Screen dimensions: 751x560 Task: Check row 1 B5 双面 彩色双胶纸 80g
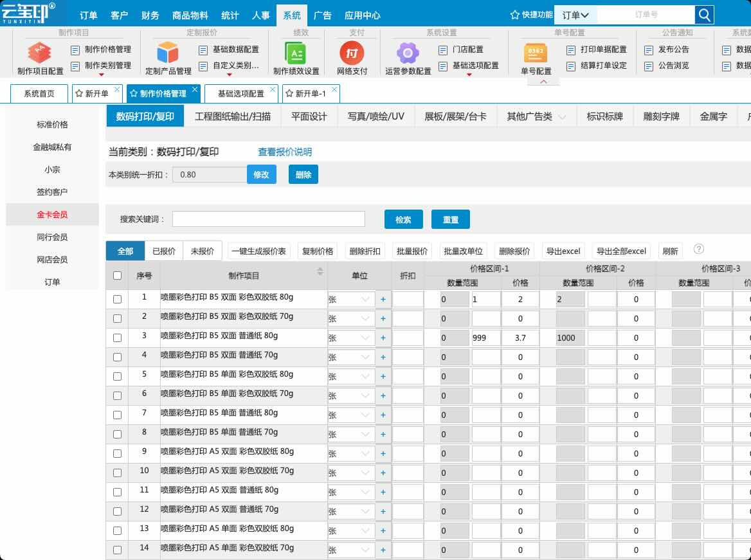(117, 300)
